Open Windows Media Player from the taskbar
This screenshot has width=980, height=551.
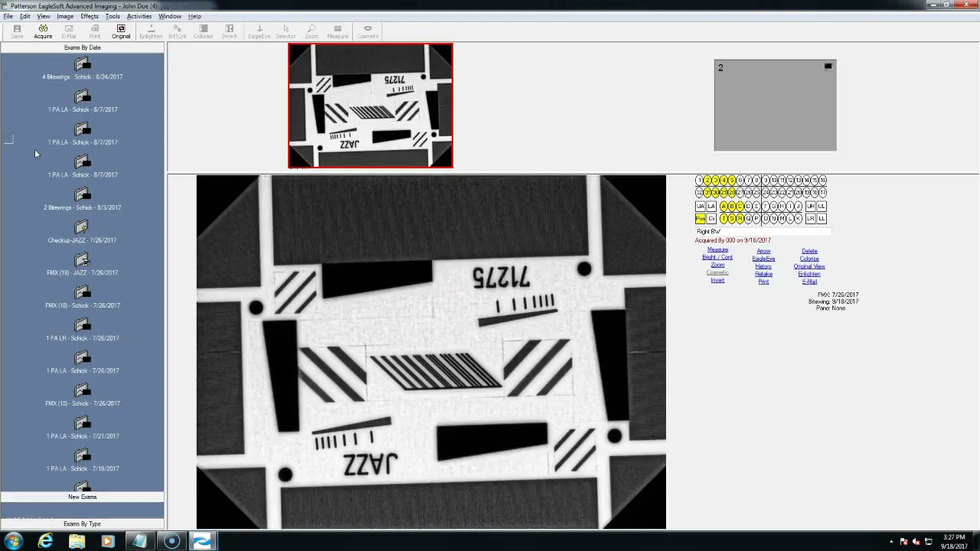(x=108, y=541)
